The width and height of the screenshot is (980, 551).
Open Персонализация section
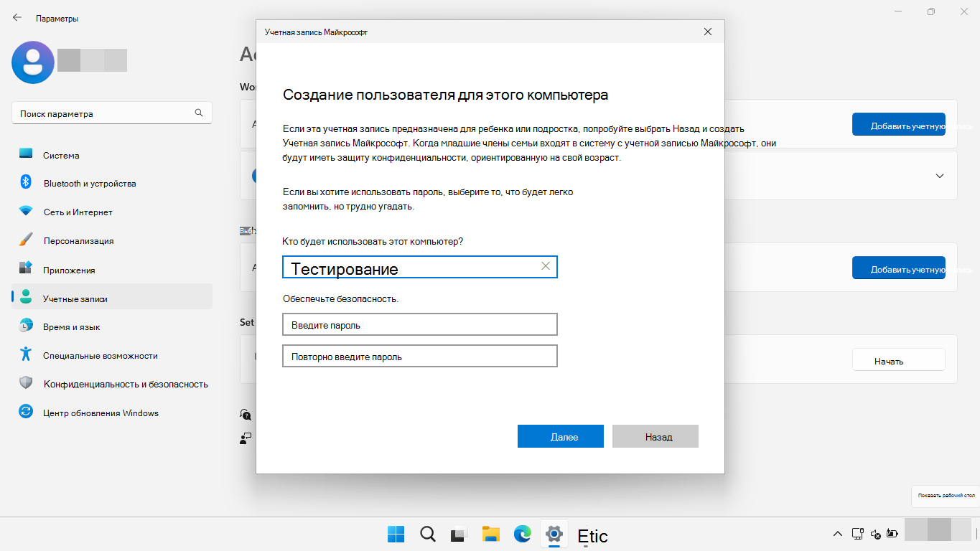(x=112, y=240)
